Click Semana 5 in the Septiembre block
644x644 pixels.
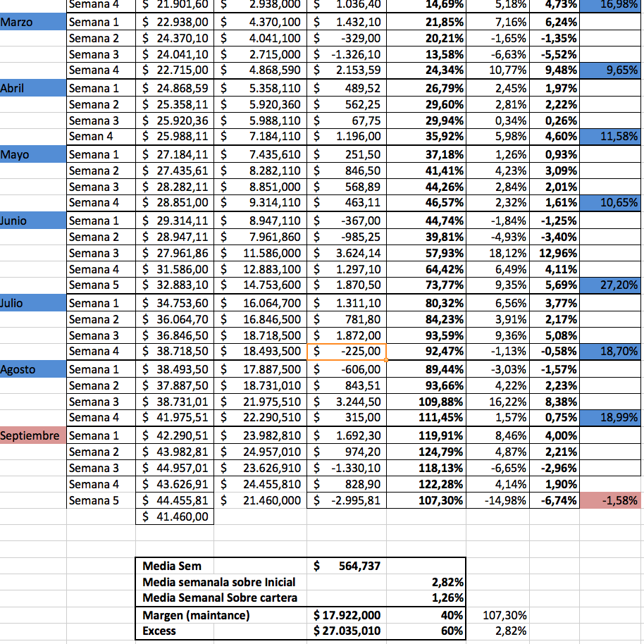click(101, 501)
